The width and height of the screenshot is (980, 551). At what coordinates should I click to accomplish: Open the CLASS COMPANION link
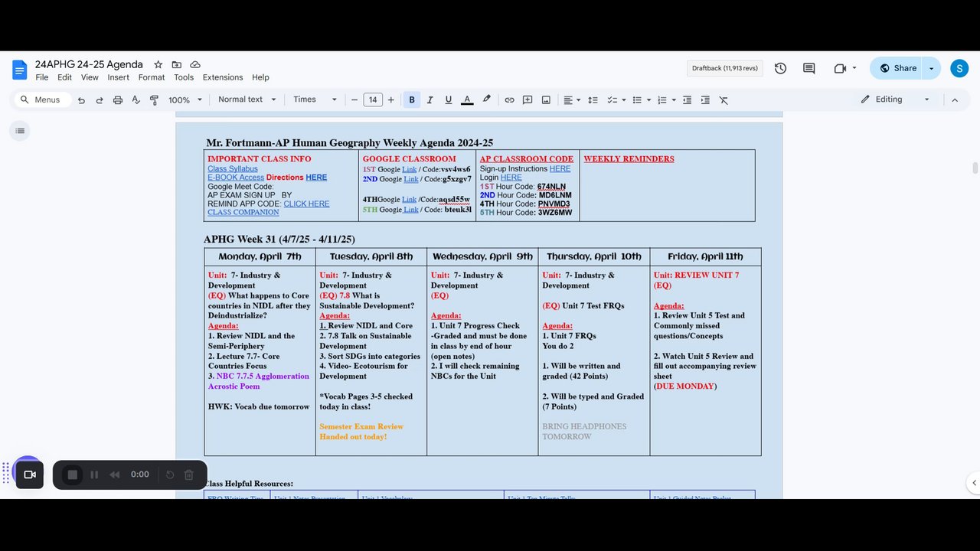pos(243,212)
